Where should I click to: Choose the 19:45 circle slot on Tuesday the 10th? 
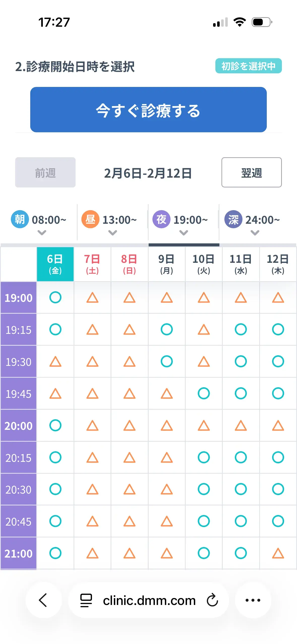tap(204, 393)
